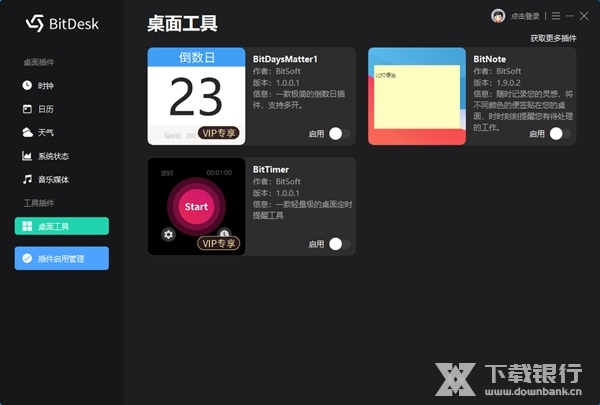Viewport: 600px width, 405px height.
Task: Open the music media (音乐媒体) section
Action: coord(46,180)
